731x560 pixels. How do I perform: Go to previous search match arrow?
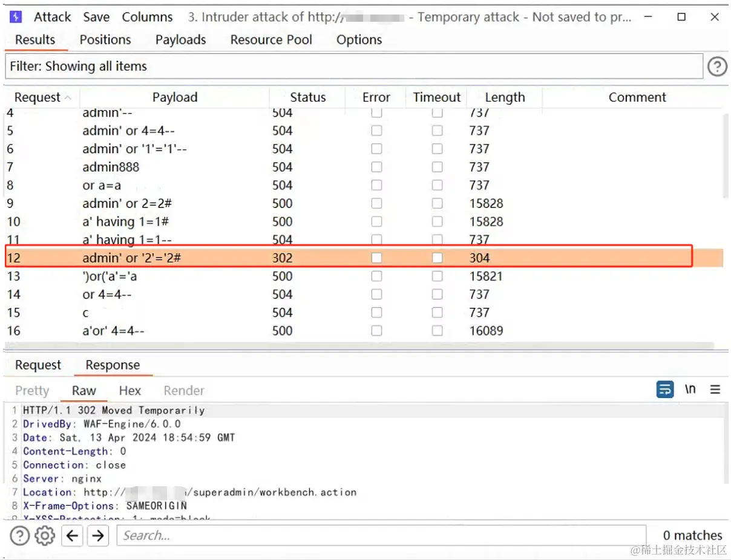pos(73,535)
